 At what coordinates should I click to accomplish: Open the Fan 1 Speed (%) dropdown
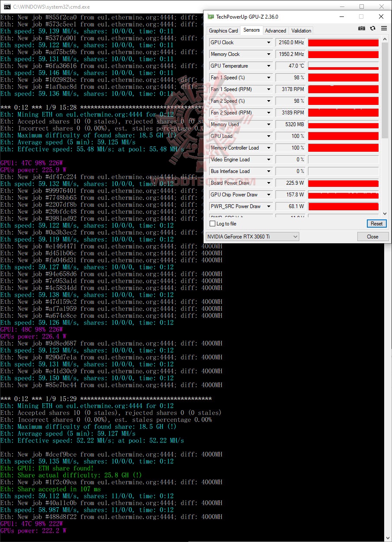click(x=269, y=78)
